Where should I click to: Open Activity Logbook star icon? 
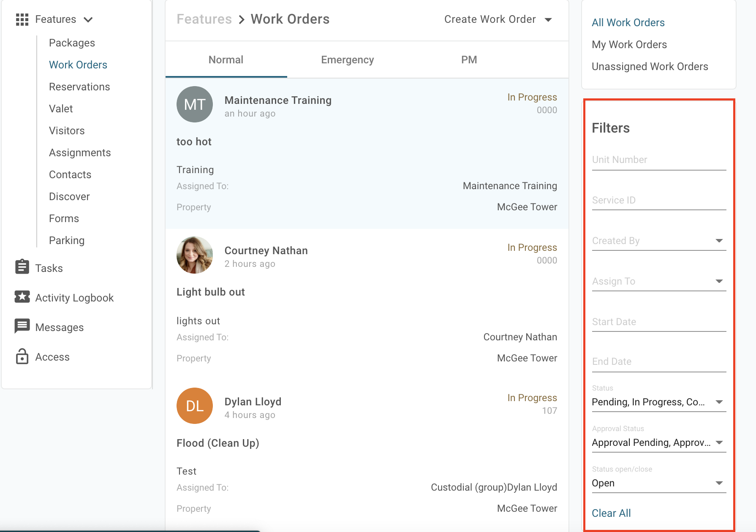coord(22,297)
